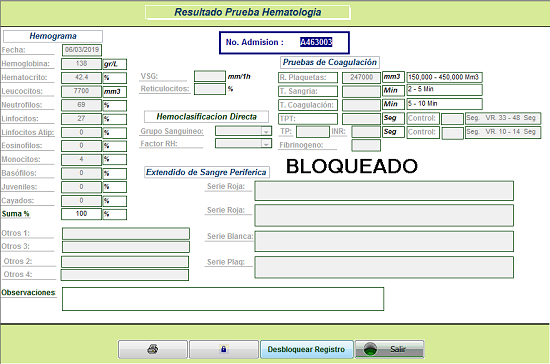This screenshot has width=550, height=364.
Task: Click the TP input field
Action: (313, 132)
